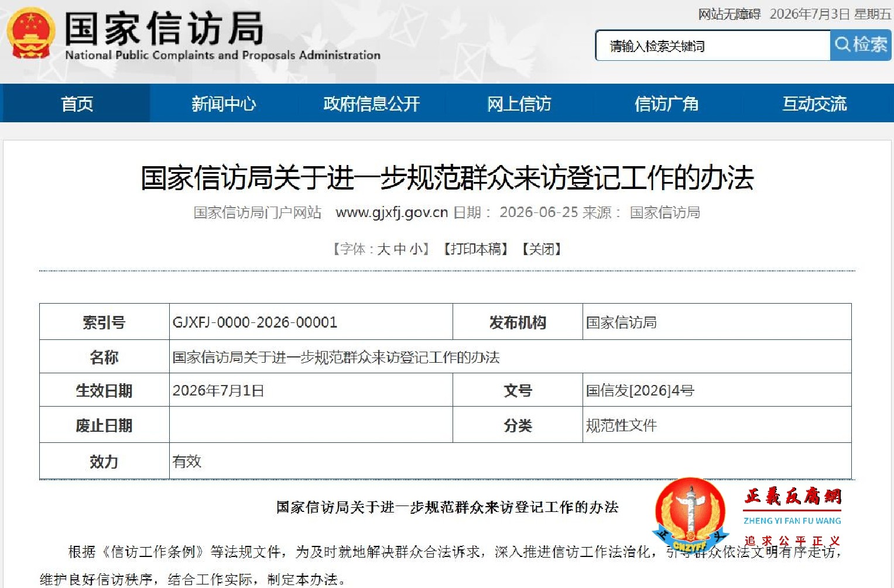Click the 国家信访局 site title text
The height and width of the screenshot is (588, 894).
coord(164,29)
